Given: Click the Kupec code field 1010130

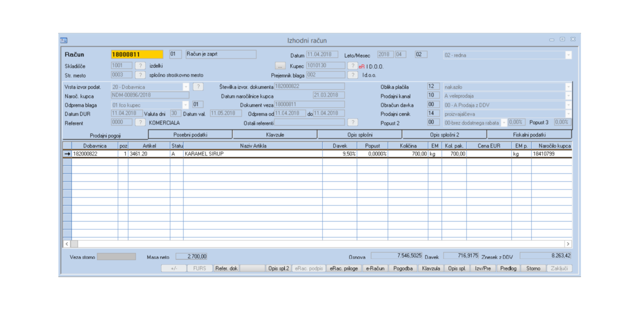Looking at the screenshot, I should tap(325, 65).
